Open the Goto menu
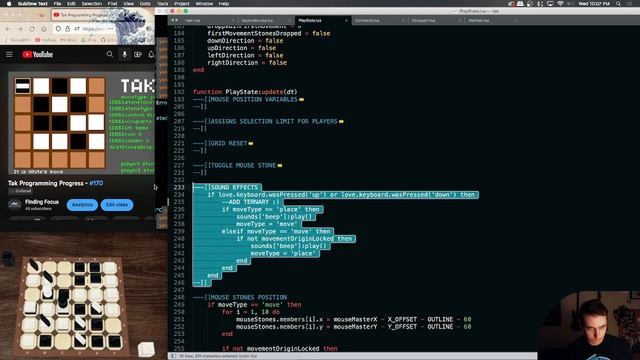This screenshot has width=640, height=360. point(145,4)
